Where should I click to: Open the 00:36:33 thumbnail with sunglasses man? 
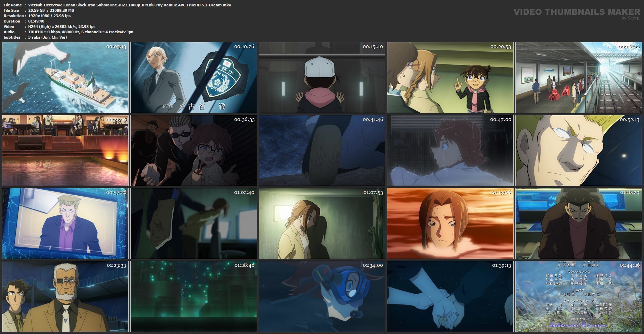click(194, 151)
